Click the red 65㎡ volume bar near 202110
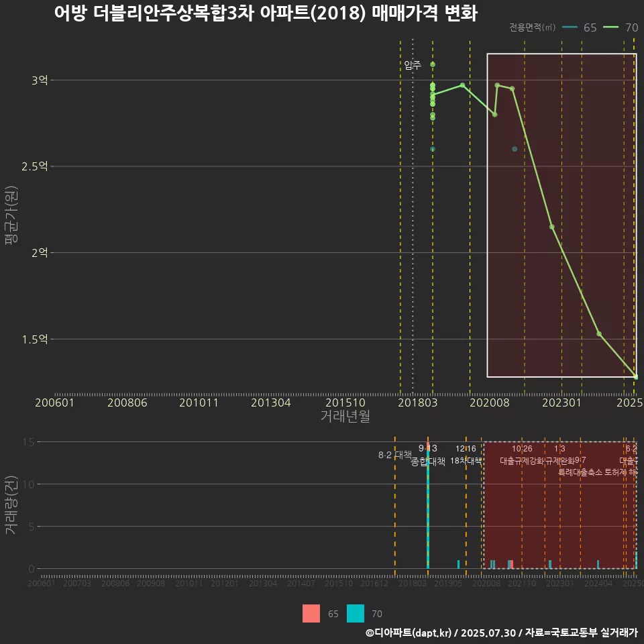 [511, 564]
